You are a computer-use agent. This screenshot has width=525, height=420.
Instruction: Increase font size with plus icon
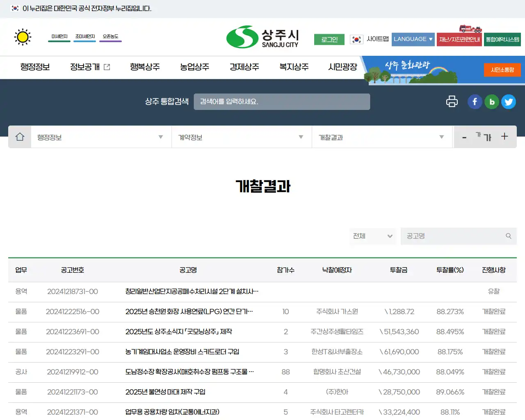(504, 137)
